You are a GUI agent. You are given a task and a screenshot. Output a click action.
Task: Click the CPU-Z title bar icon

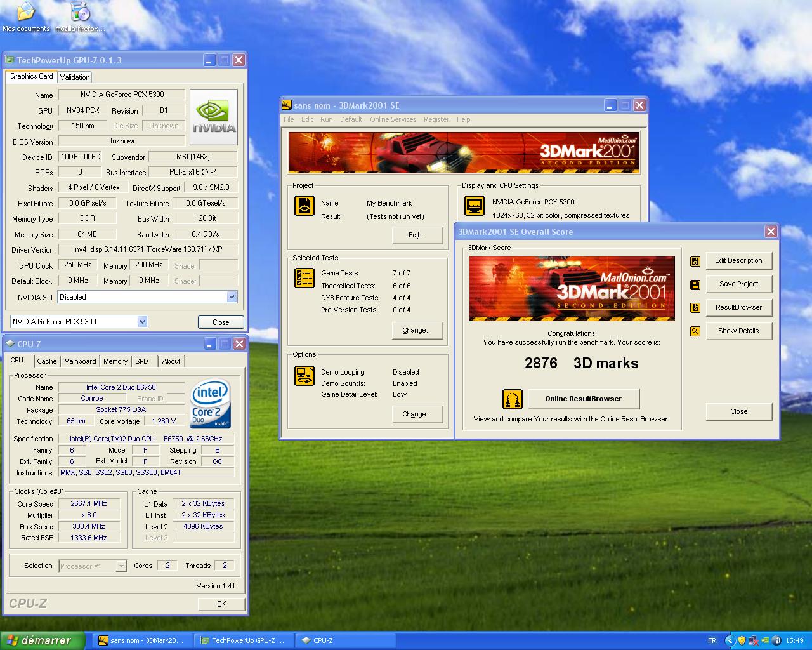tap(10, 344)
